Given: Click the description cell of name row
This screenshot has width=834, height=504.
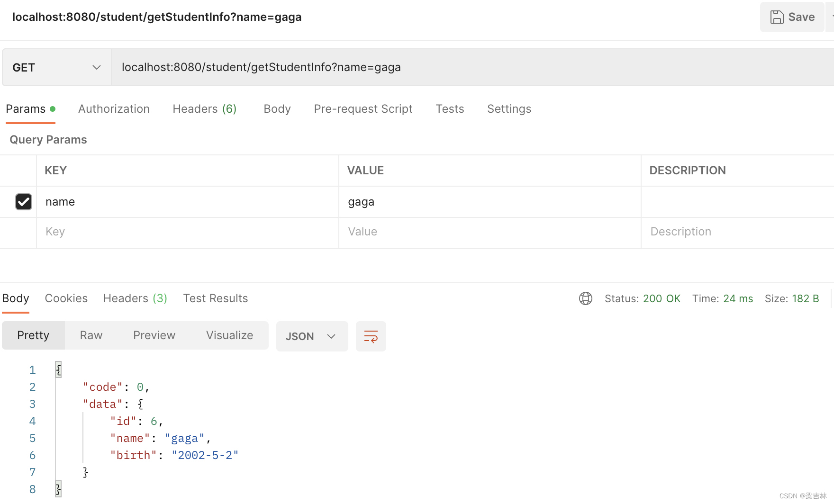Looking at the screenshot, I should [x=737, y=202].
